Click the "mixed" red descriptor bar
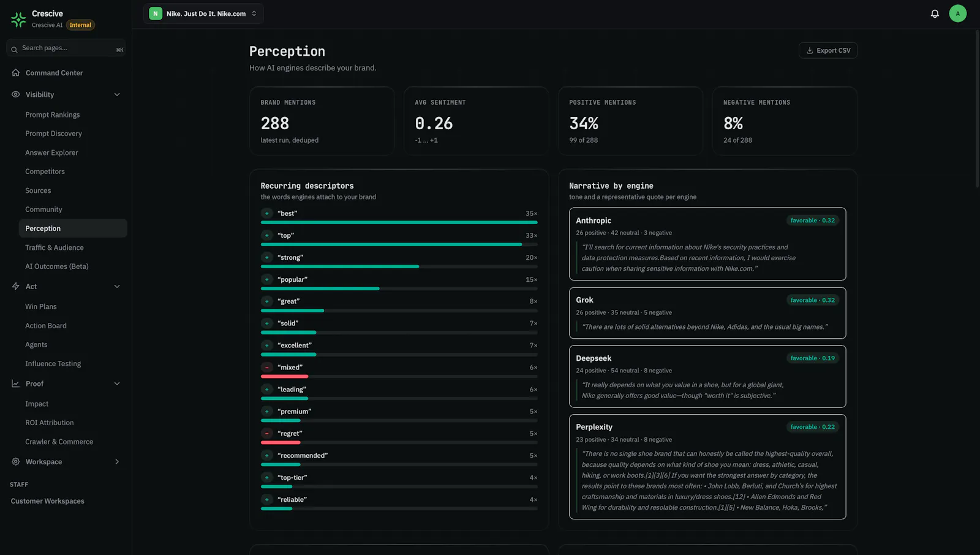Viewport: 980px width, 555px height. 284,376
